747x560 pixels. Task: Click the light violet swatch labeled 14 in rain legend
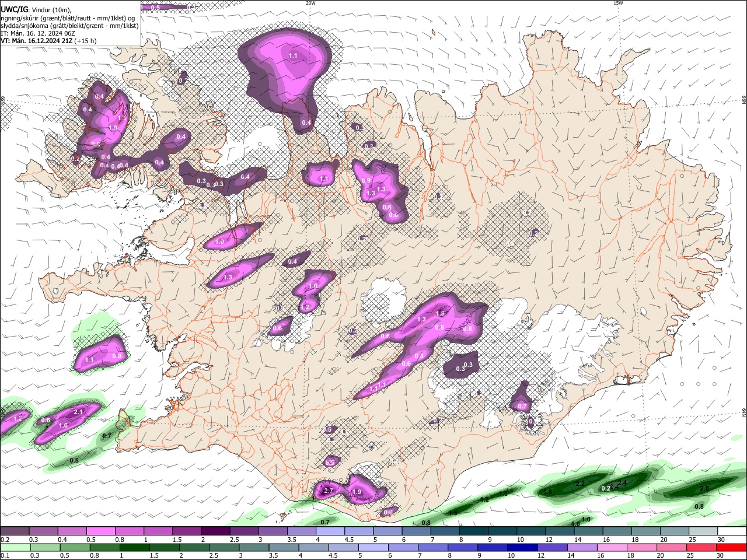[581, 547]
